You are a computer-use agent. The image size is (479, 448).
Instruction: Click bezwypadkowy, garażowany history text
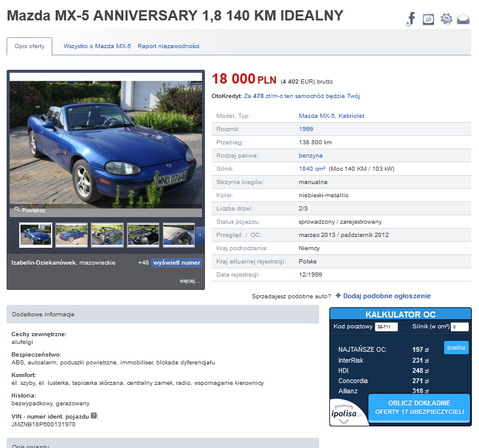point(50,404)
